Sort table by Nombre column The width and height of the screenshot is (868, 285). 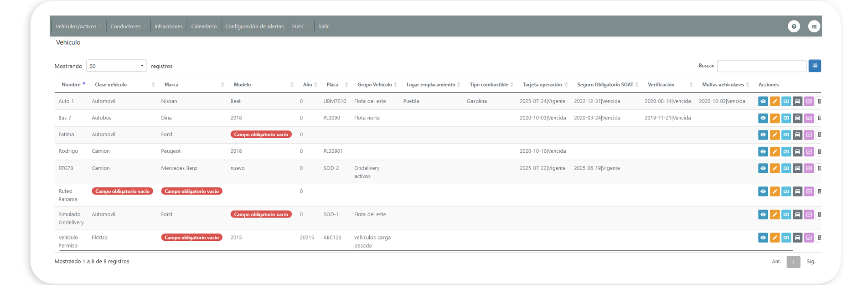tap(71, 84)
